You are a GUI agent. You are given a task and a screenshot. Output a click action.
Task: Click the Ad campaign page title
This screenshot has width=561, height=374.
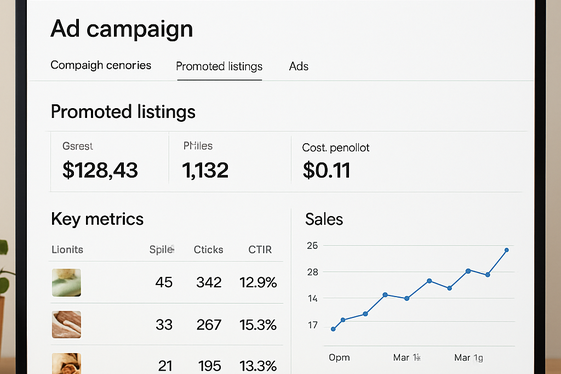click(122, 29)
